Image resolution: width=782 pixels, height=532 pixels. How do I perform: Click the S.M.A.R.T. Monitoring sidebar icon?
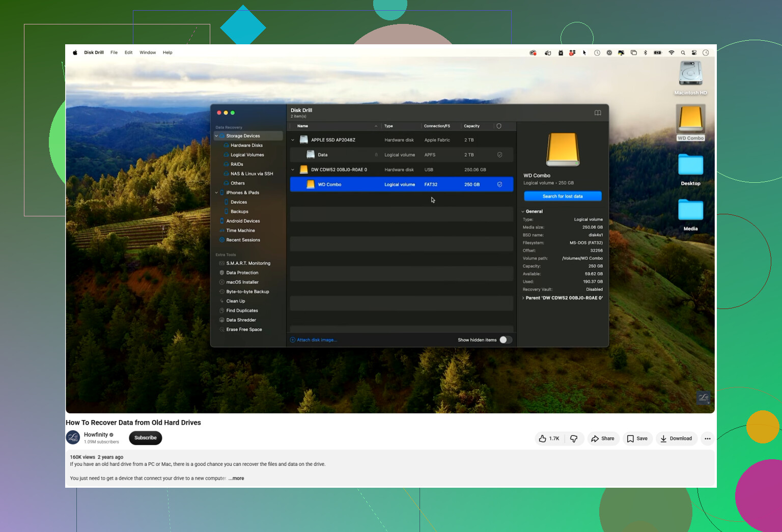pos(222,263)
